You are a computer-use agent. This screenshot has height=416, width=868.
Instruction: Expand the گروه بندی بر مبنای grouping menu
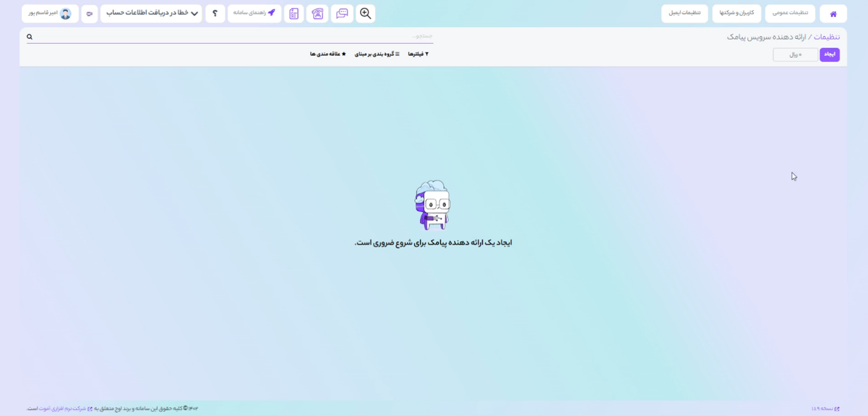click(x=377, y=54)
